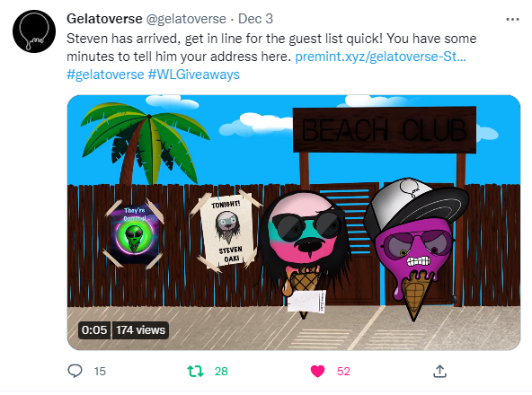532x395 pixels.
Task: Open the premint.xyz/gelatoverse link
Action: click(x=380, y=57)
